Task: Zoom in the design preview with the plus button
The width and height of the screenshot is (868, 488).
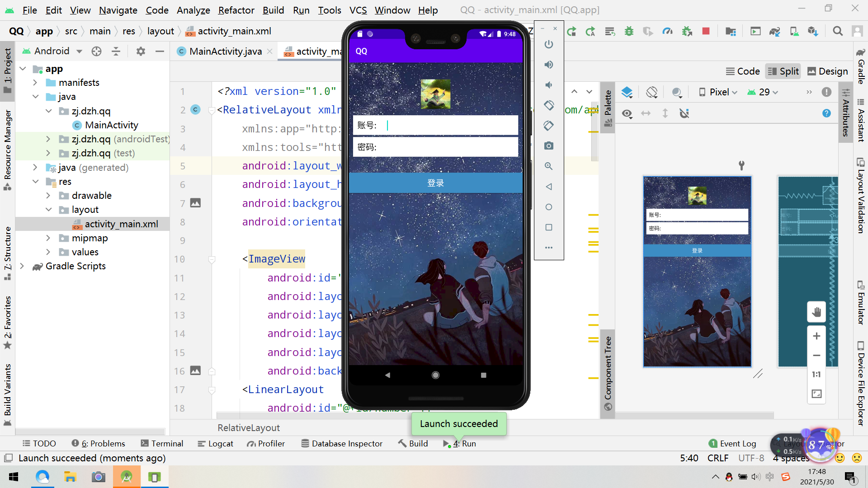Action: tap(816, 336)
